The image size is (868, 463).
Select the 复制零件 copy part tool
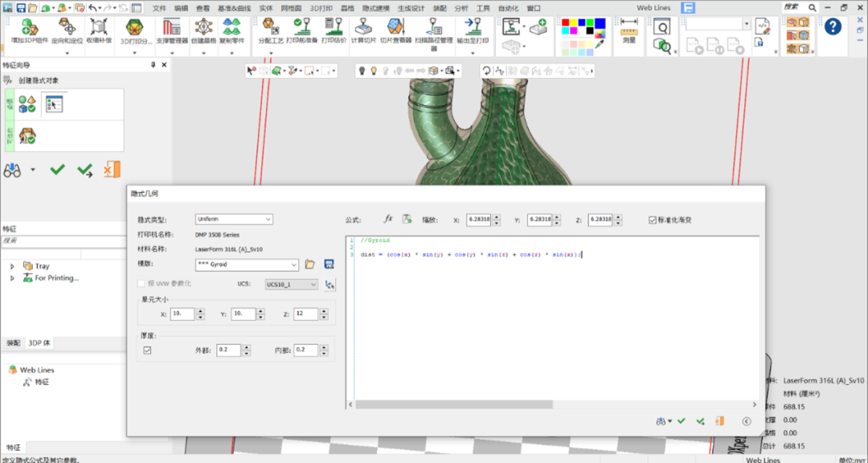pos(231,27)
